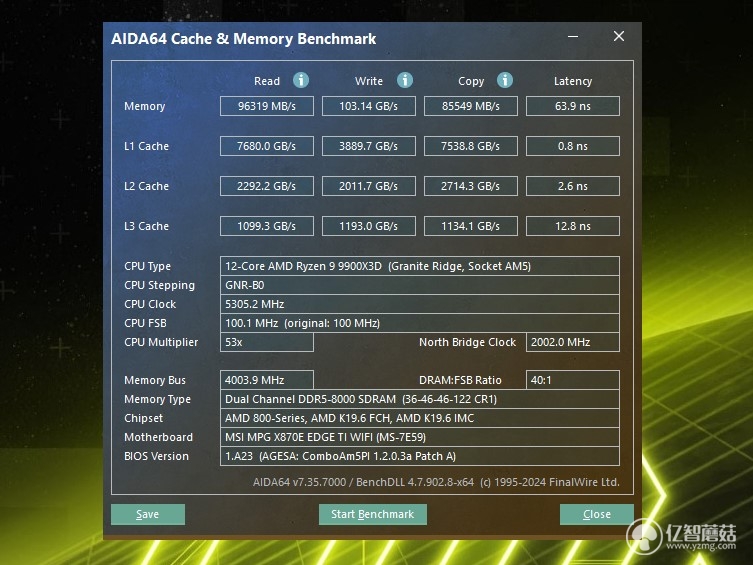This screenshot has width=753, height=565.
Task: Select L1 Cache Copy 7538.8 GB/s
Action: (471, 146)
